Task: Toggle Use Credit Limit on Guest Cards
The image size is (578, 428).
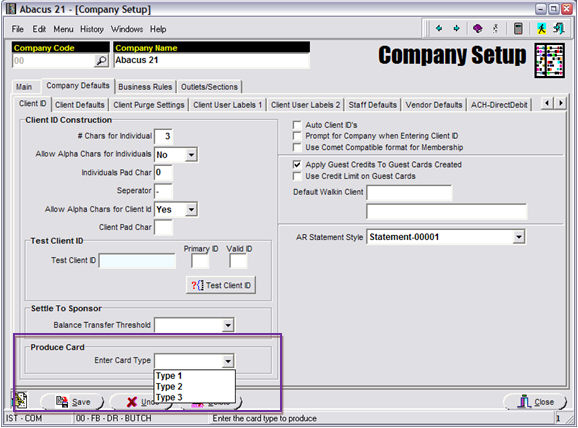Action: click(297, 176)
